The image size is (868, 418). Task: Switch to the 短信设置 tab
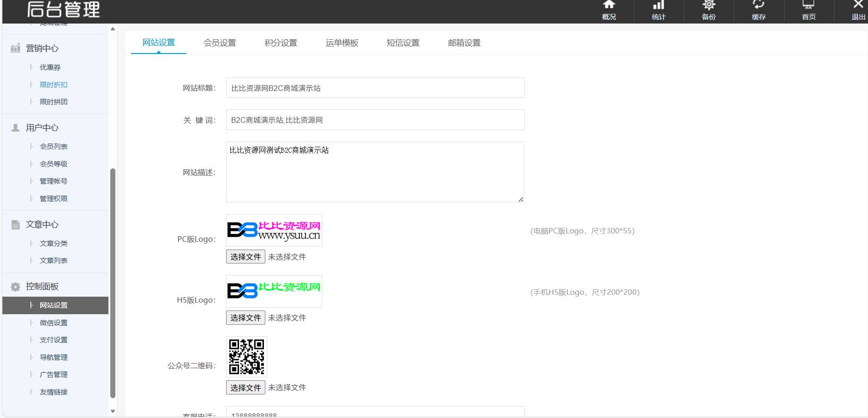coord(403,43)
